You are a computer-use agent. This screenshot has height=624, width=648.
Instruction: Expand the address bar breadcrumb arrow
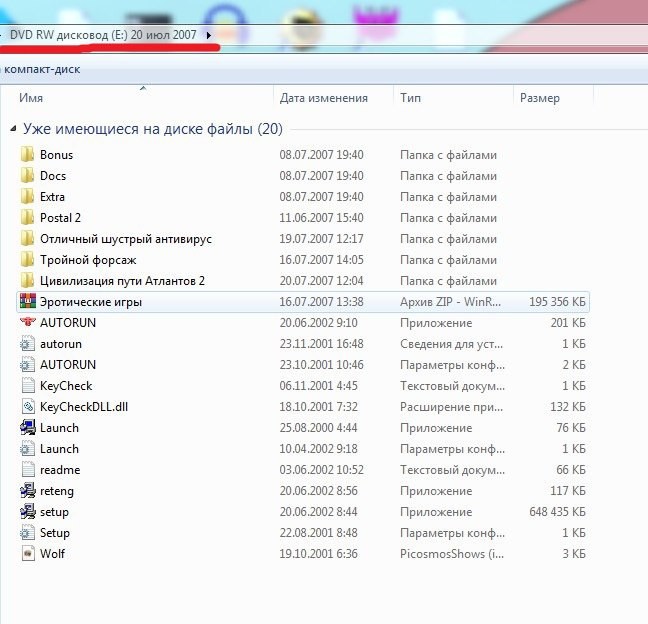tap(208, 36)
